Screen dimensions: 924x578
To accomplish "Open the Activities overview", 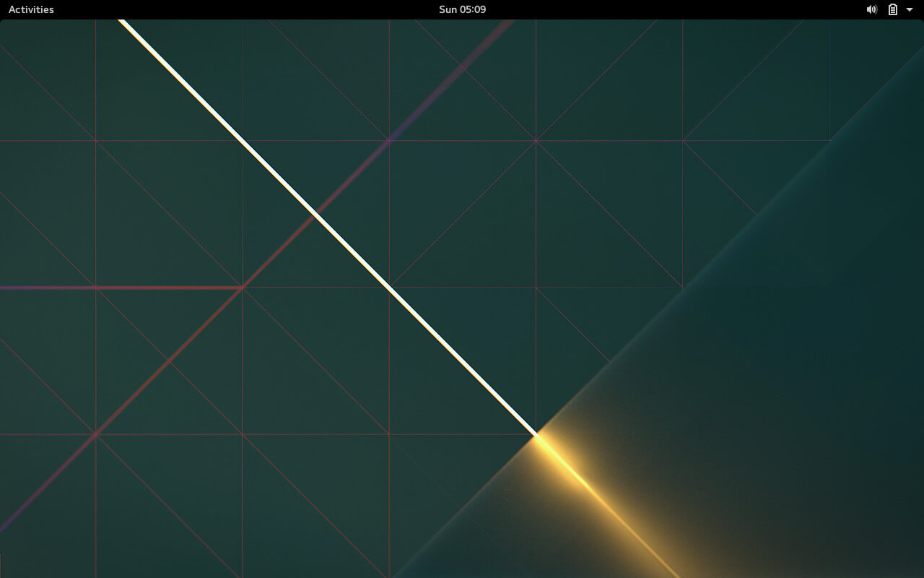I will coord(31,9).
